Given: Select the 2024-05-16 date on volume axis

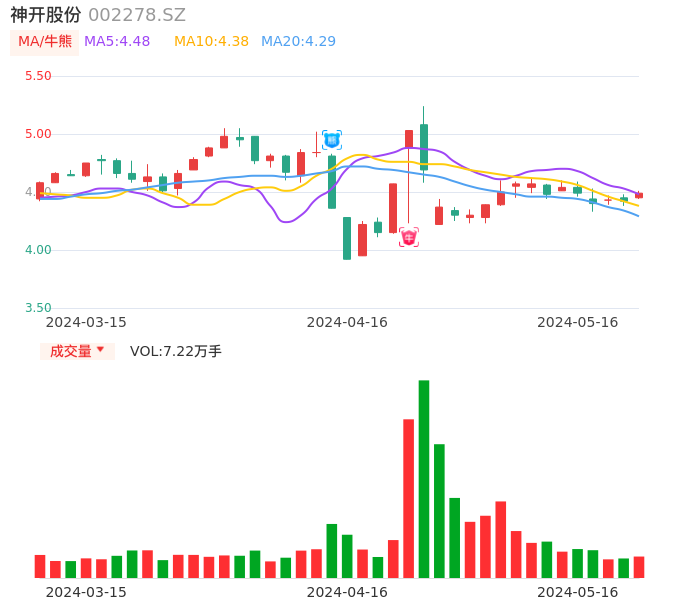Looking at the screenshot, I should coord(577,592).
